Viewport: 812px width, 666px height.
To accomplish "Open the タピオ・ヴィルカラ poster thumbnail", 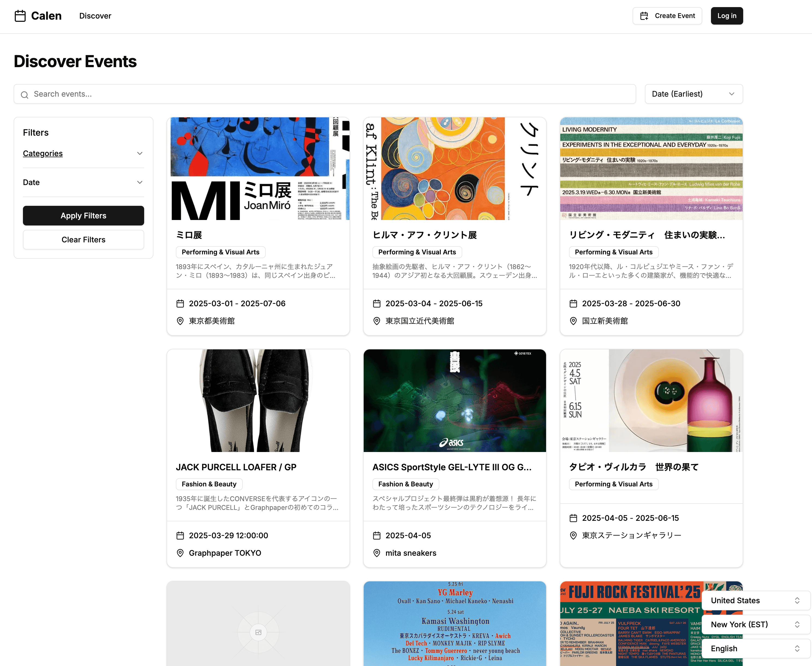I will pos(651,400).
